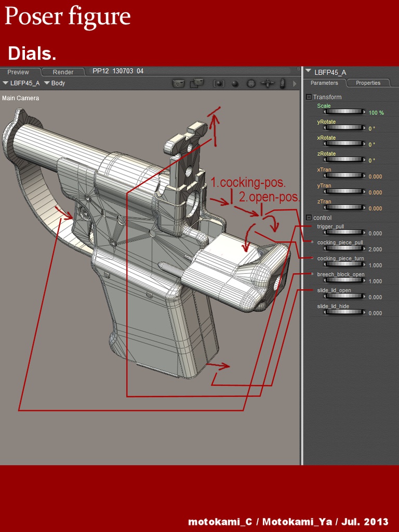The width and height of the screenshot is (399, 532).
Task: Click the xTran parameter name
Action: 324,170
